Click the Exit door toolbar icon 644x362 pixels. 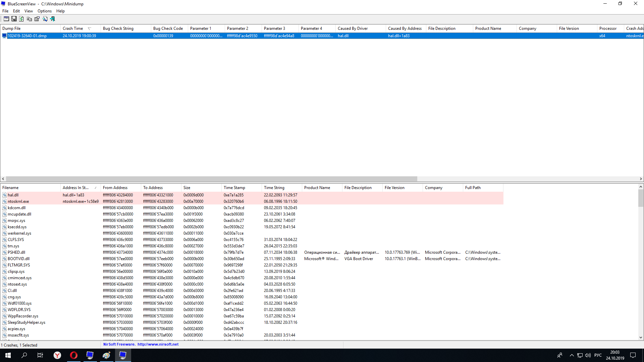pos(53,19)
